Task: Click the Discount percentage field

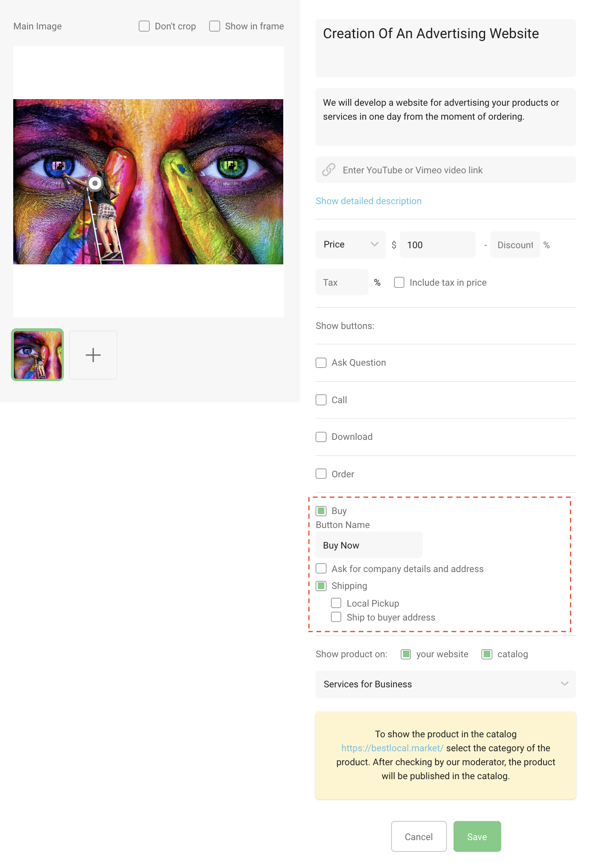Action: 515,245
